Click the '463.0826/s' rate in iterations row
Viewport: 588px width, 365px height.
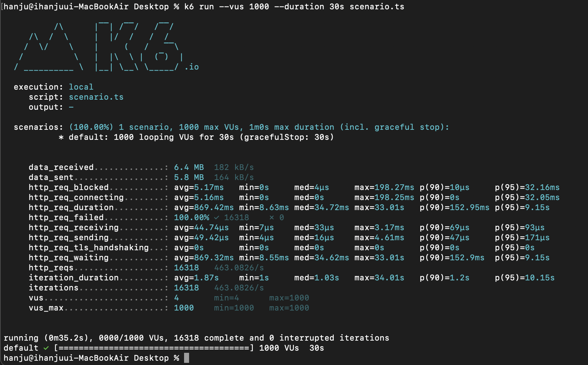[x=239, y=288]
